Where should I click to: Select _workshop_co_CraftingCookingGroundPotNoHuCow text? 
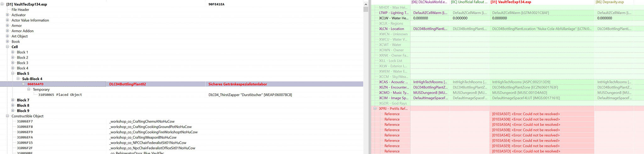150,127
